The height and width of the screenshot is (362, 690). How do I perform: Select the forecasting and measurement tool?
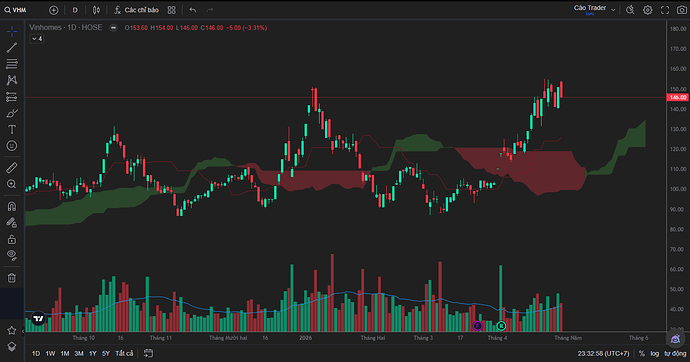(x=12, y=97)
